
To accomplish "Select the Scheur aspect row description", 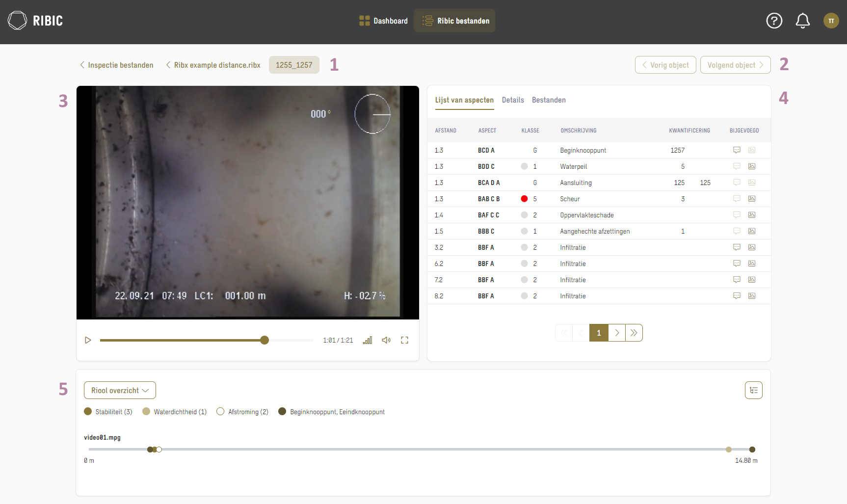I will point(570,199).
